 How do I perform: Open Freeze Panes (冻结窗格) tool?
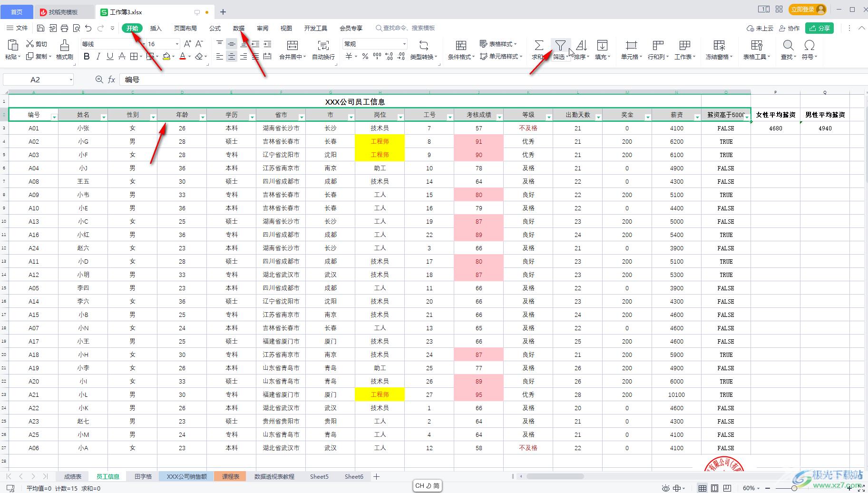[x=719, y=49]
